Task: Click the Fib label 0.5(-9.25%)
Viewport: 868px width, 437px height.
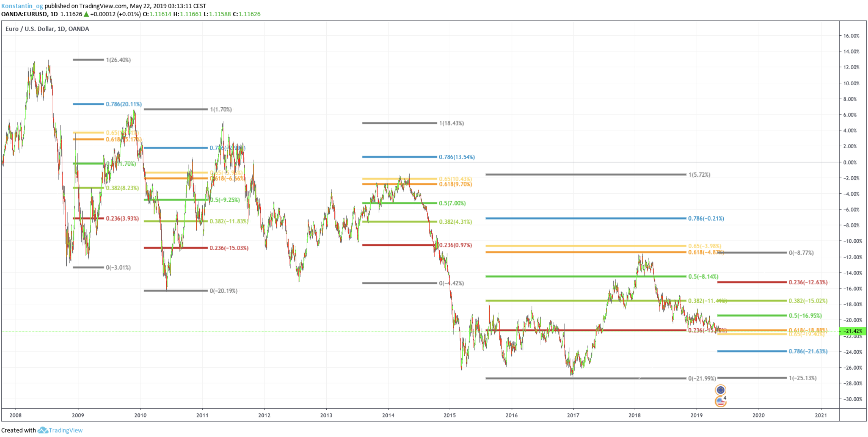Action: 225,200
